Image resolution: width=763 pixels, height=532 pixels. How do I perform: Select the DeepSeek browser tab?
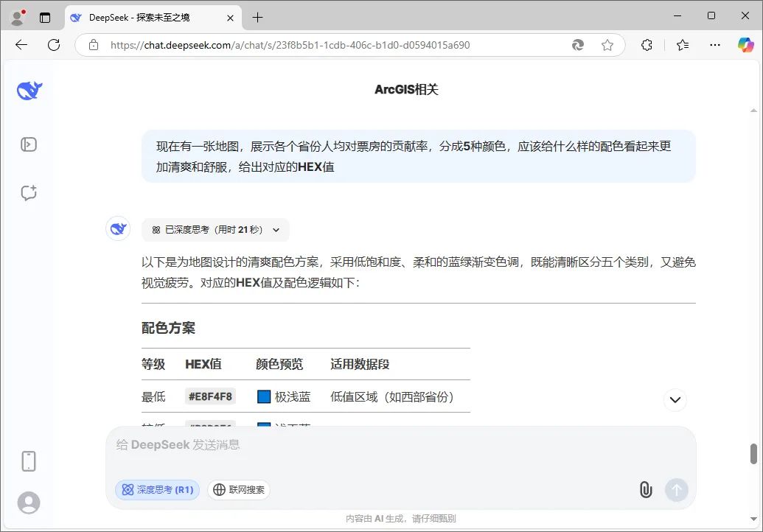point(153,18)
